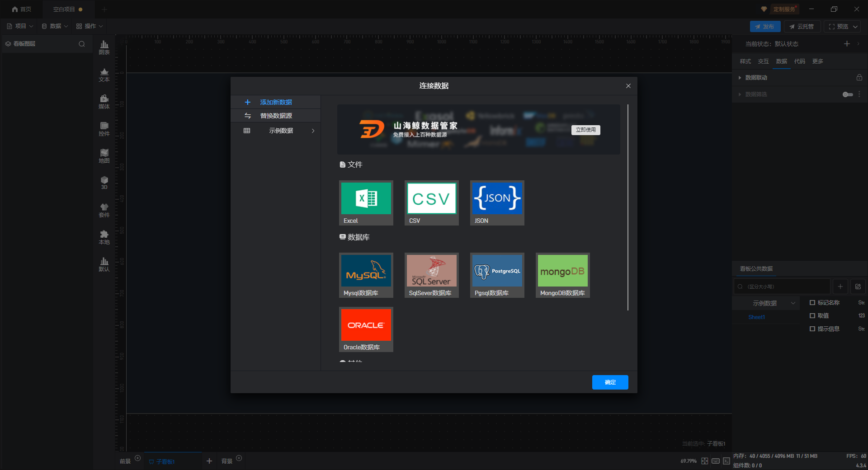Click the keyboard shortcuts icon in status bar
This screenshot has height=470, width=868.
click(716, 461)
